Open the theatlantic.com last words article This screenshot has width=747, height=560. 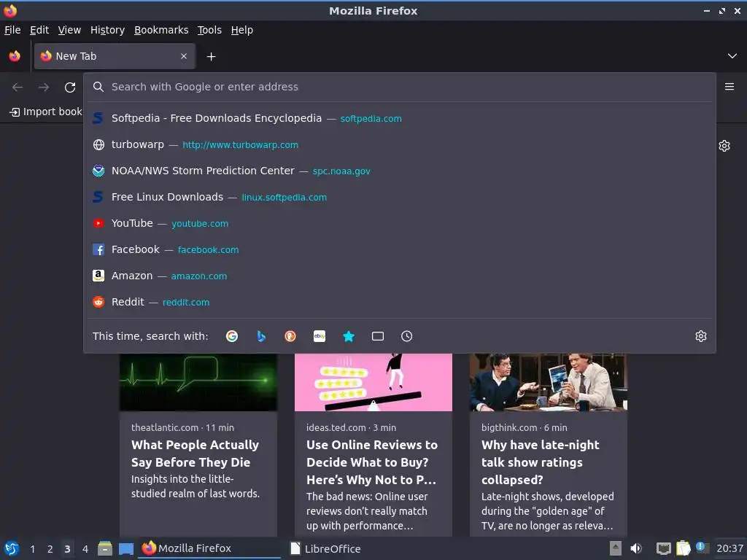click(x=196, y=454)
